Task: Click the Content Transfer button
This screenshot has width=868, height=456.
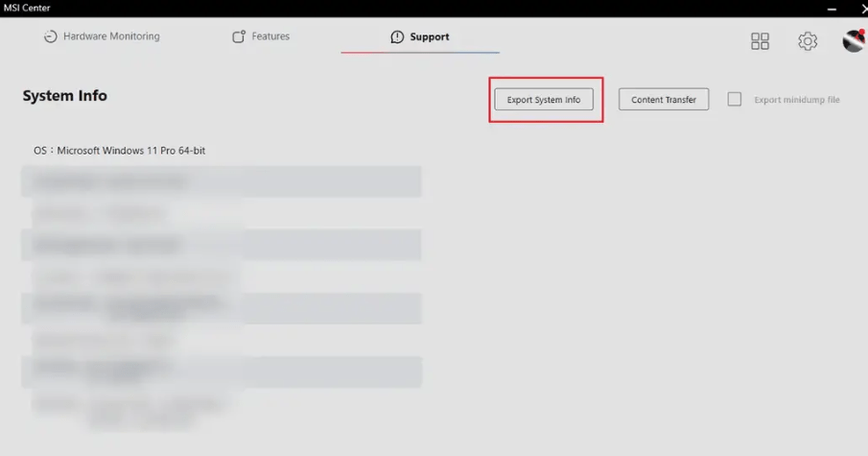Action: (664, 100)
